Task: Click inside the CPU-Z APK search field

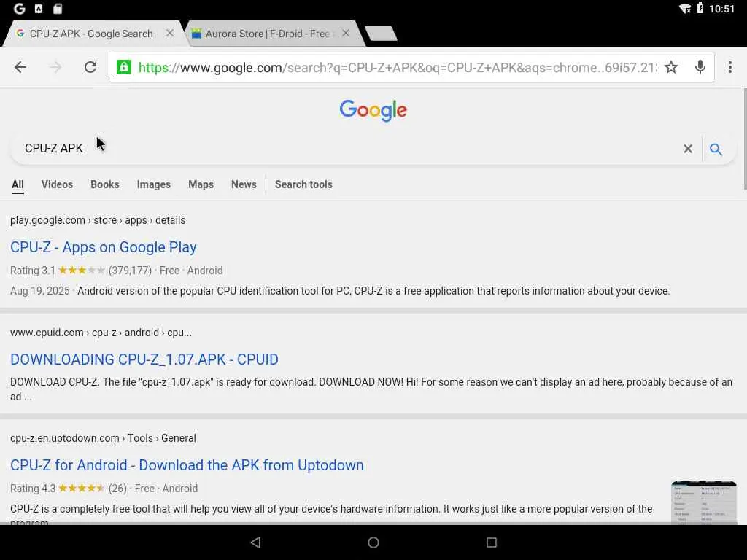Action: (x=343, y=149)
